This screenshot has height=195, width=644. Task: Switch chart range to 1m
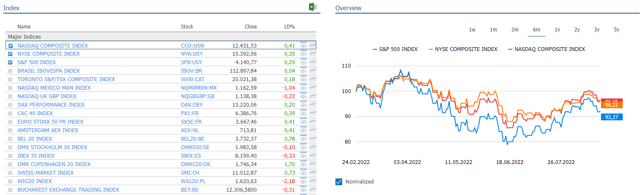(493, 30)
